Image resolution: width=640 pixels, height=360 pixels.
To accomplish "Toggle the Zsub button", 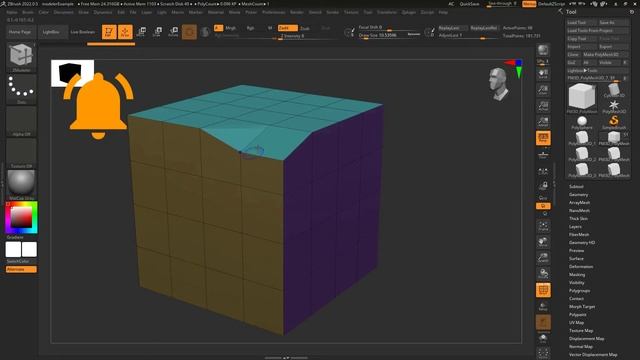I will 305,29.
